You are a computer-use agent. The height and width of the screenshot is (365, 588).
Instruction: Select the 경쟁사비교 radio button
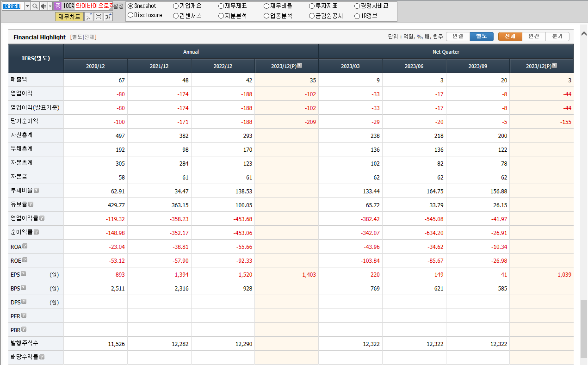tap(357, 6)
